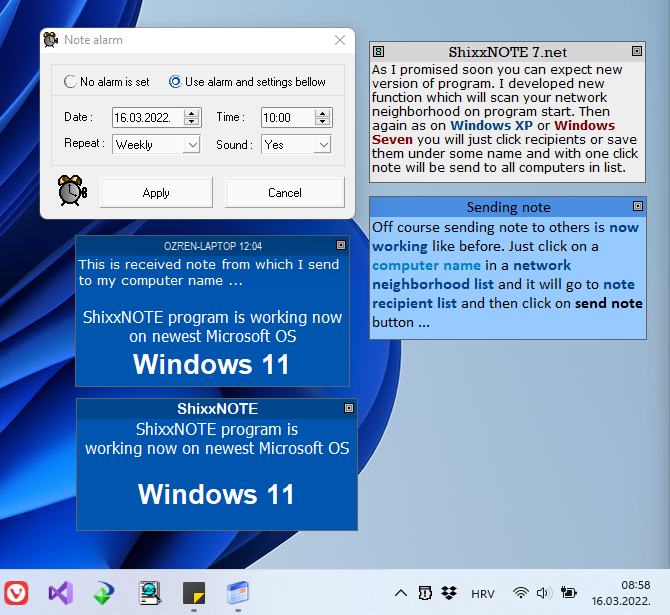Open the sticky note app in taskbar
This screenshot has width=670, height=615.
tap(194, 593)
